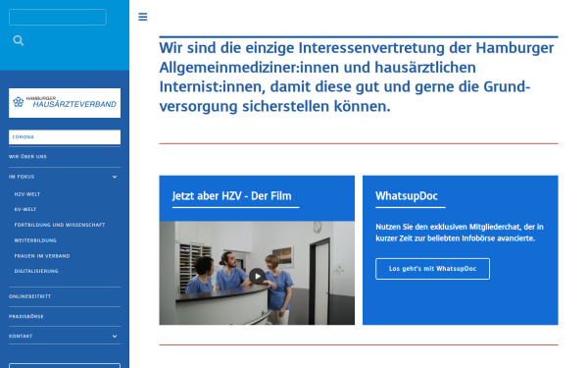The height and width of the screenshot is (368, 588).
Task: Go to Wir über uns page
Action: [27, 157]
